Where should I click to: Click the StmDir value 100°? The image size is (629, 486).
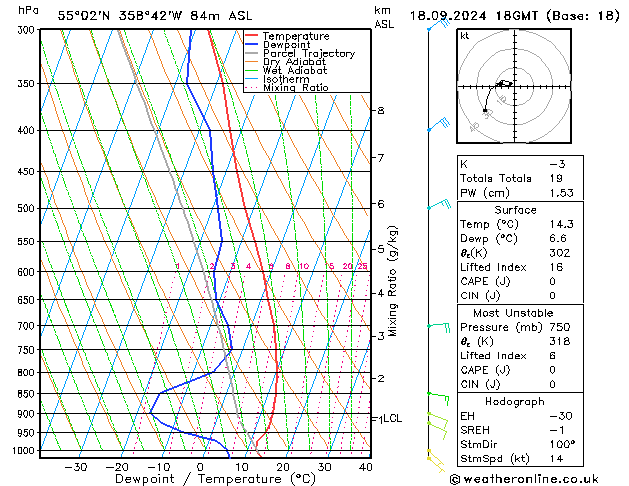point(562,444)
